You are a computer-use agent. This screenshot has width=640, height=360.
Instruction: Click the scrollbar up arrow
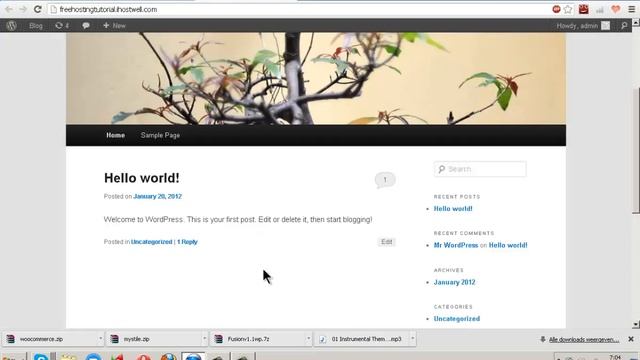(x=636, y=23)
